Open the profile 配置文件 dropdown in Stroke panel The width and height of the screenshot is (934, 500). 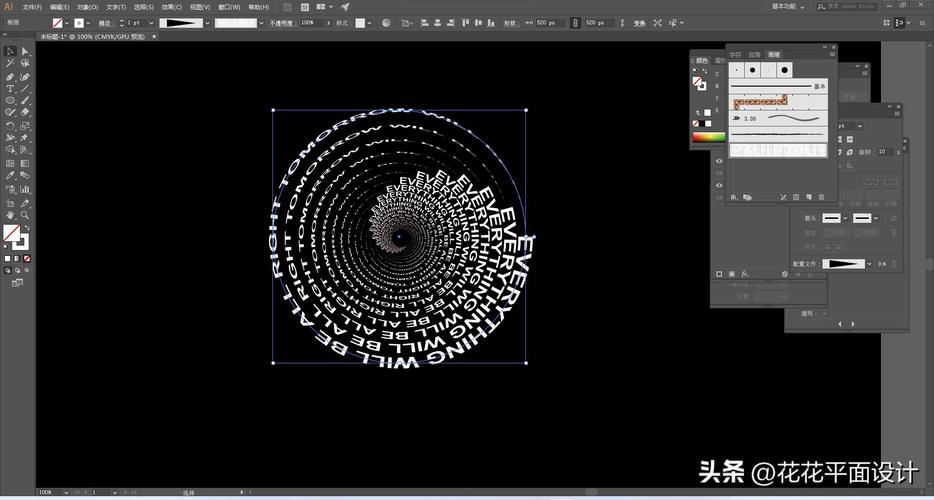tap(869, 263)
